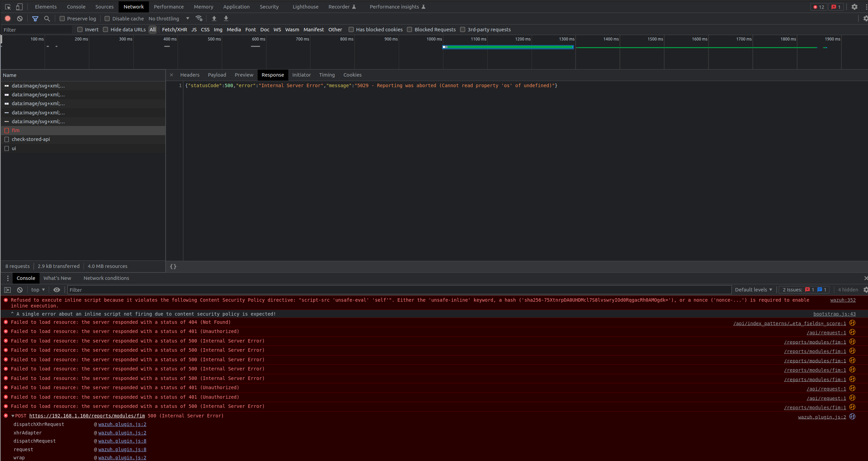This screenshot has width=868, height=461.
Task: Enable the Disable cache checkbox
Action: (107, 19)
